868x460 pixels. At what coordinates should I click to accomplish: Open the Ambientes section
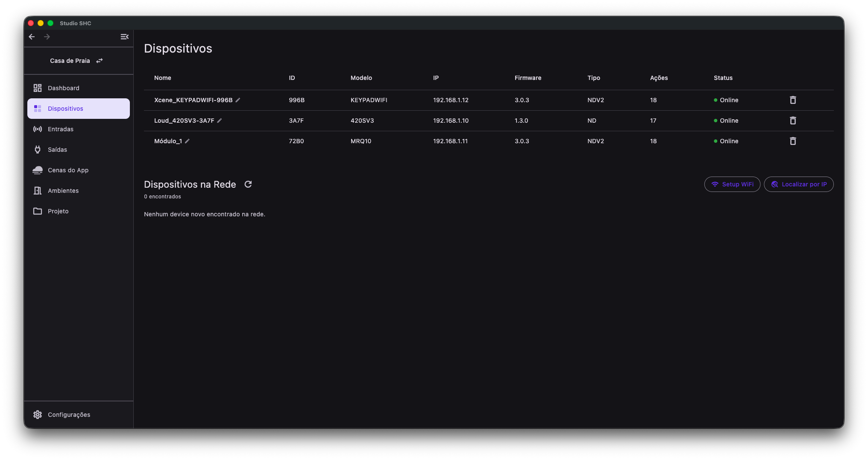click(x=79, y=191)
